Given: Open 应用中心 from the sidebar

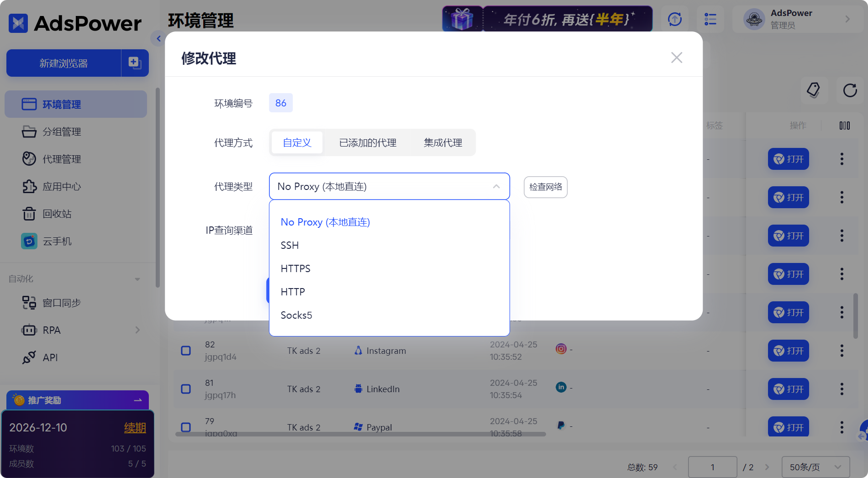Looking at the screenshot, I should point(61,186).
